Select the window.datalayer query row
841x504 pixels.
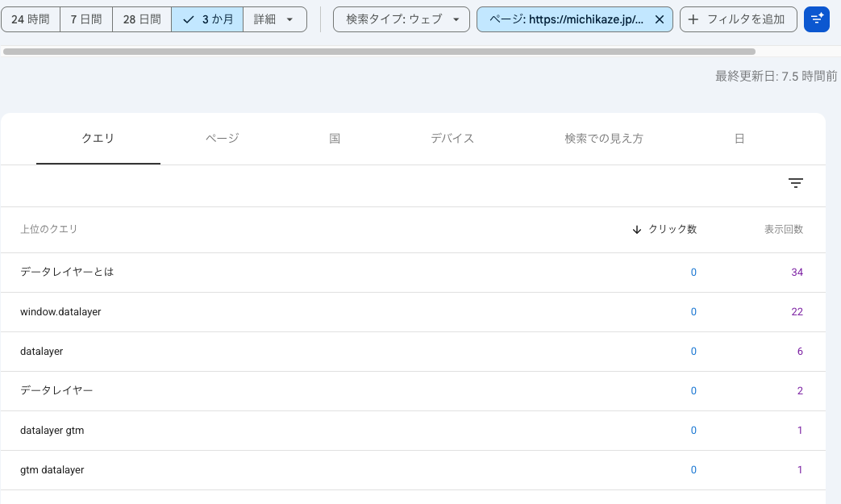(413, 312)
